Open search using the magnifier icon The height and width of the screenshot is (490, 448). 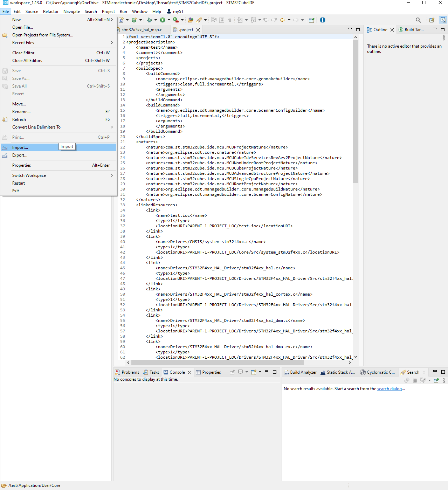tap(418, 20)
